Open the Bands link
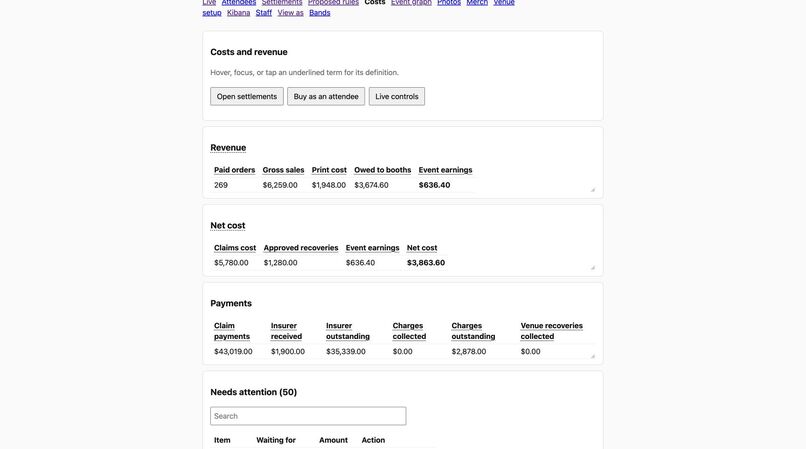Viewport: 806px width, 449px height. pyautogui.click(x=320, y=13)
